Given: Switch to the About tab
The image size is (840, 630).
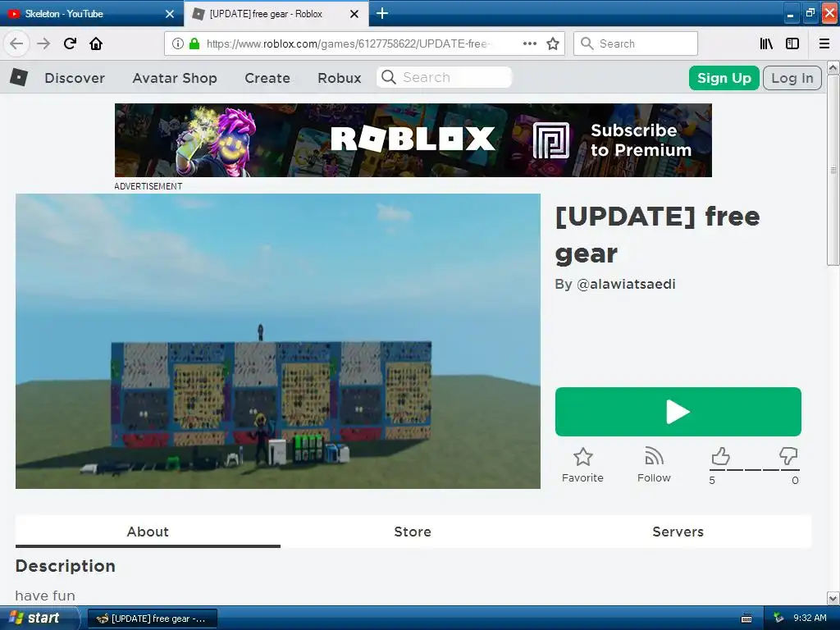Looking at the screenshot, I should 148,532.
